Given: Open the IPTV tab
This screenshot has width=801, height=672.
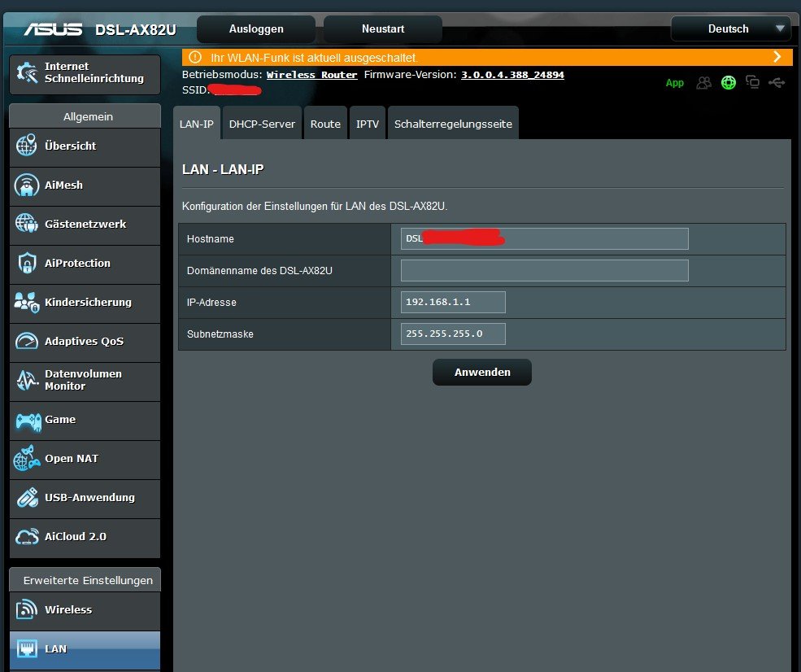Looking at the screenshot, I should [368, 123].
